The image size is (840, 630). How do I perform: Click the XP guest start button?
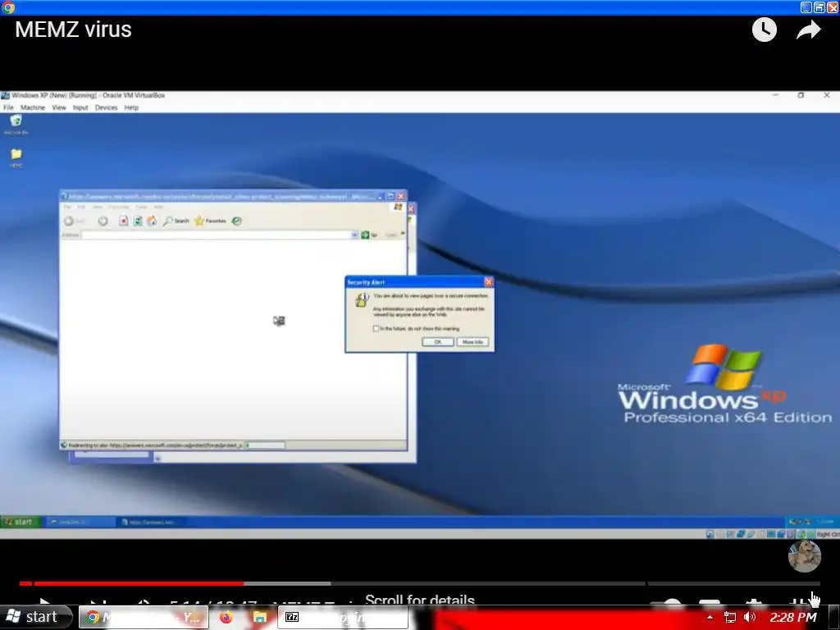click(21, 522)
